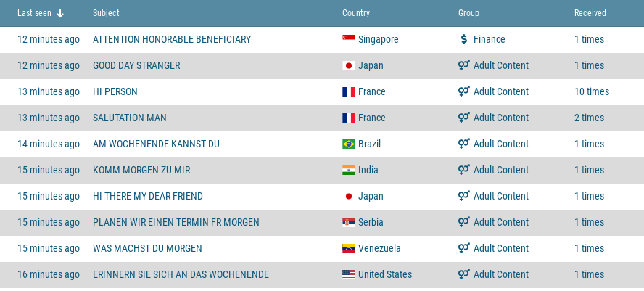Sort table by Country column header
The height and width of the screenshot is (291, 644).
pyautogui.click(x=356, y=13)
